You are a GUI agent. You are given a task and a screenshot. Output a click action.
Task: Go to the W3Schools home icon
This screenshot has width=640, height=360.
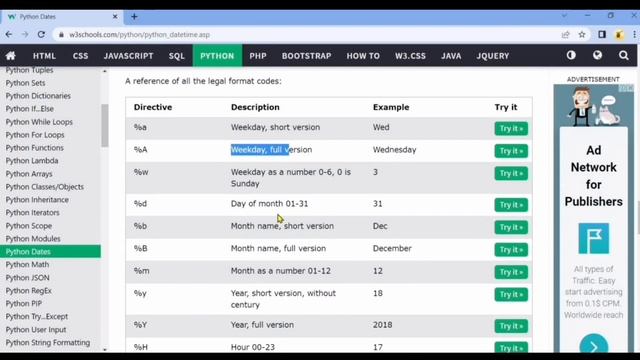click(x=11, y=56)
